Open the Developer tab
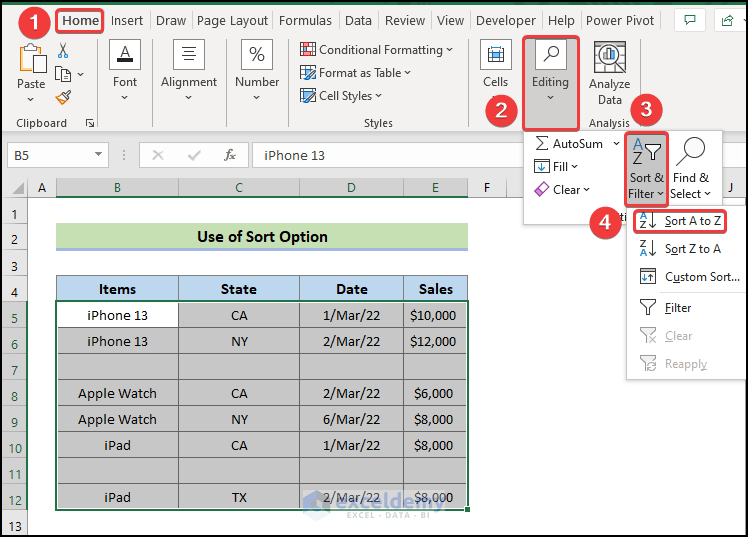This screenshot has width=748, height=537. tap(506, 21)
